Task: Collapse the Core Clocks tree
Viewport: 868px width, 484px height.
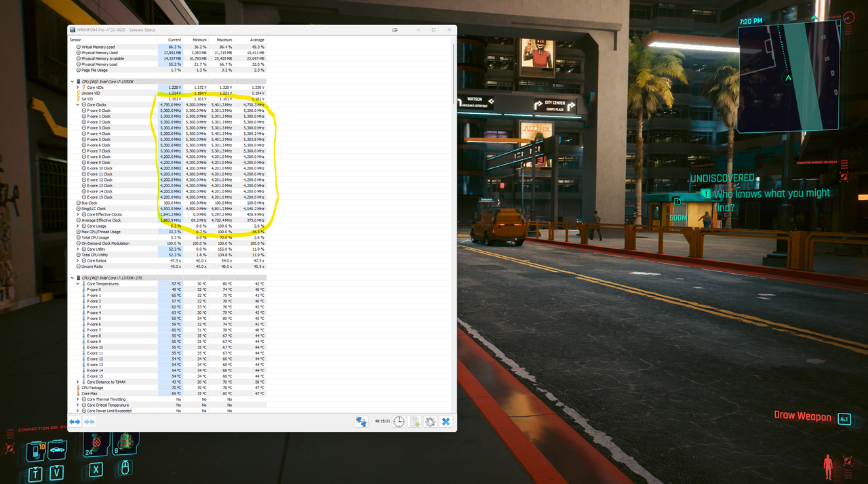Action: point(78,105)
